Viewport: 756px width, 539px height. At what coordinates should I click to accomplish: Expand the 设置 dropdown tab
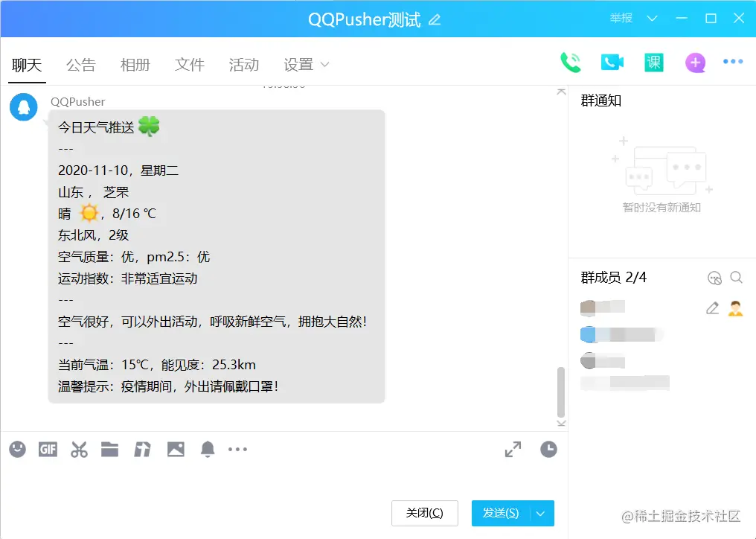click(306, 65)
